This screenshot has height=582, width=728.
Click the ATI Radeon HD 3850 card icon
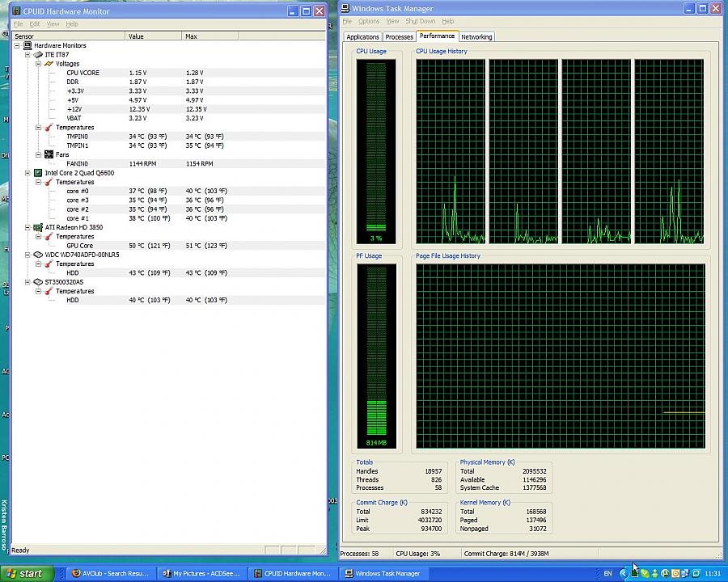click(x=38, y=227)
